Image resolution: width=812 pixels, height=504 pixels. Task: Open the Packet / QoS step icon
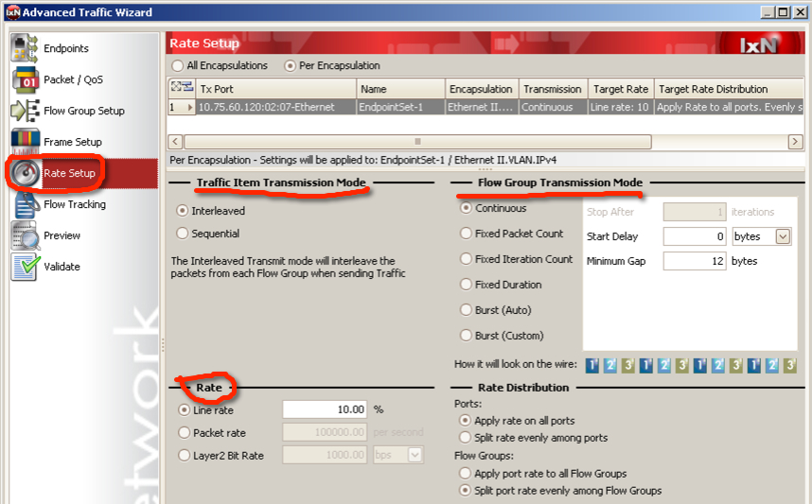(25, 79)
